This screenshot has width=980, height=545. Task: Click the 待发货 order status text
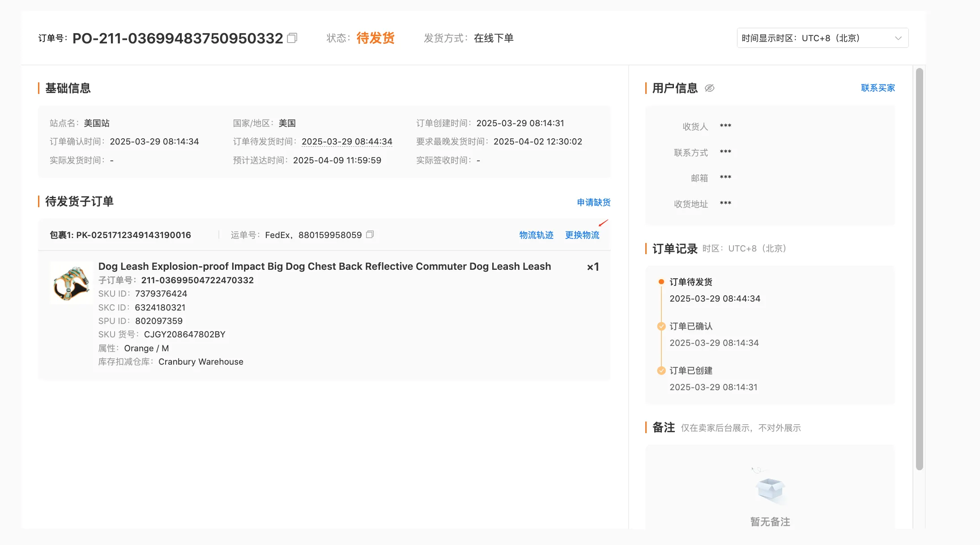click(x=375, y=38)
